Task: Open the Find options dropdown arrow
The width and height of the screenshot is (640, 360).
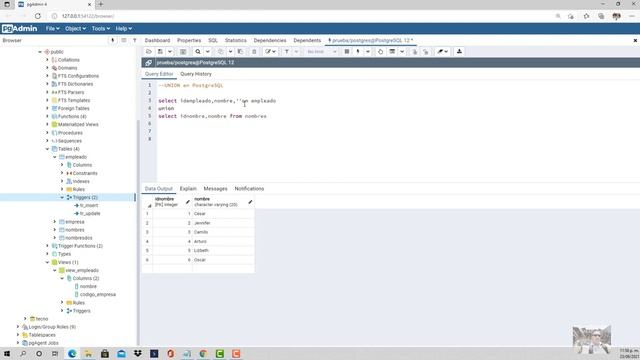Action: click(x=208, y=52)
